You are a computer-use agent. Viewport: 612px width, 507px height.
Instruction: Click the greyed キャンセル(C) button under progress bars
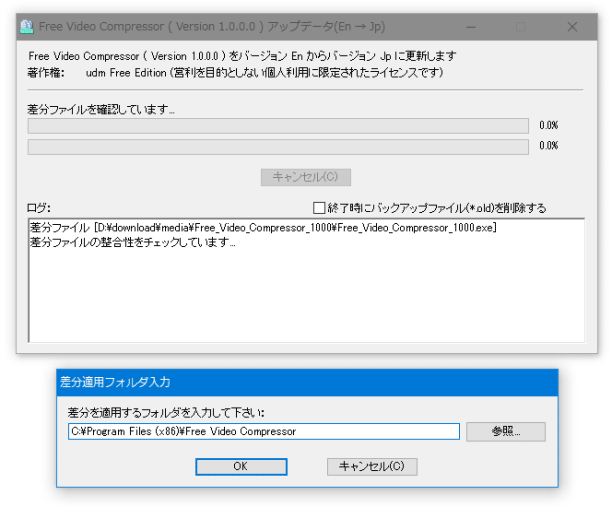(306, 177)
